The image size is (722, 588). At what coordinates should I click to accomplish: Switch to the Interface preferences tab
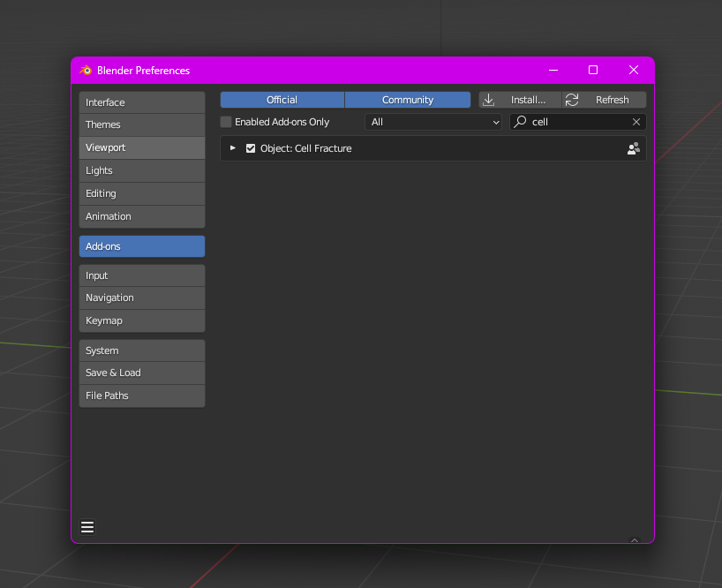[141, 102]
